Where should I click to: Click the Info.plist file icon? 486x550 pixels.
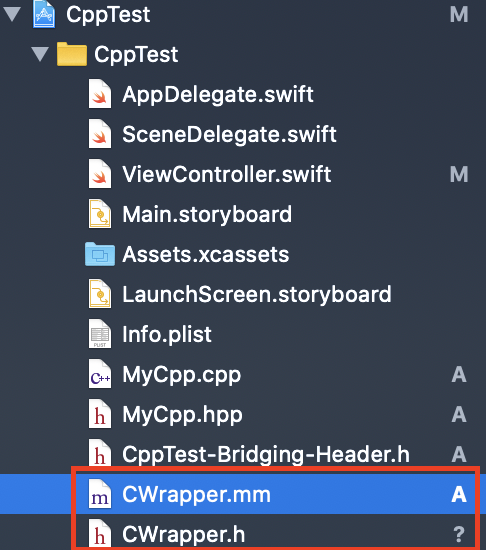[100, 334]
